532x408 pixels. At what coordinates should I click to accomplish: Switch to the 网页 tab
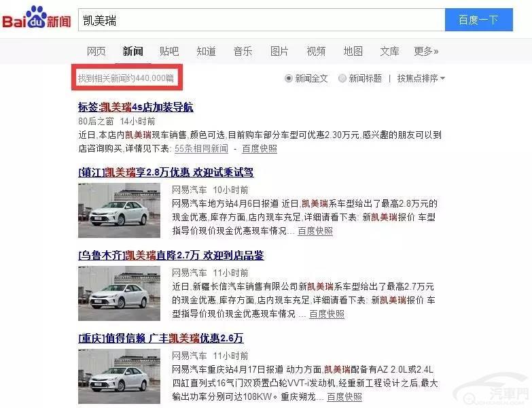point(96,51)
